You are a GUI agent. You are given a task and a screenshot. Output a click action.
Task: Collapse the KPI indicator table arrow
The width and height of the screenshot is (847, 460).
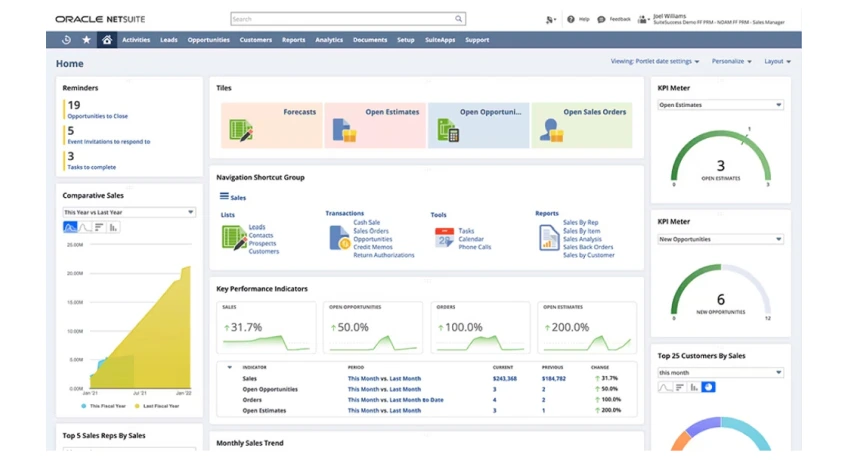[x=230, y=367]
